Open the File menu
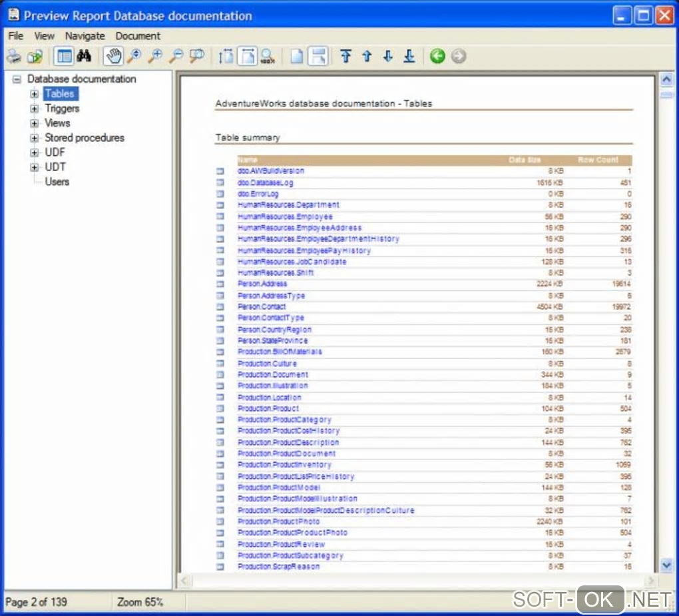Image resolution: width=679 pixels, height=616 pixels. (x=15, y=36)
